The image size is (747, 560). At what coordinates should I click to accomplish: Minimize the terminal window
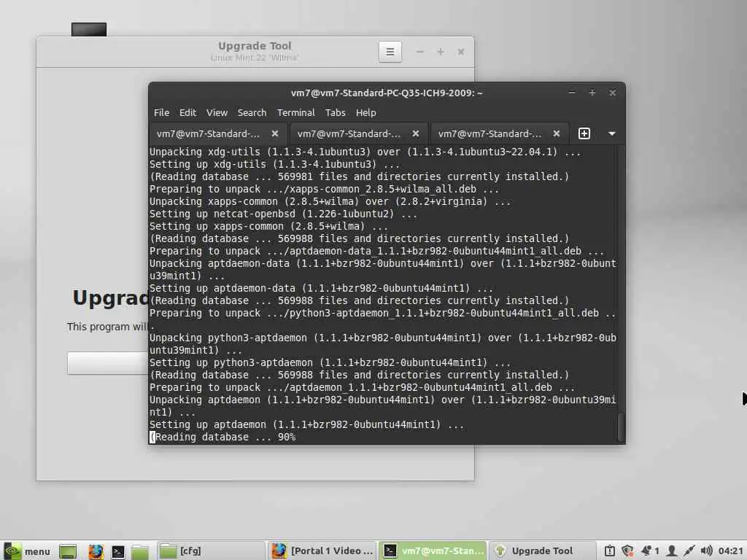click(x=572, y=93)
